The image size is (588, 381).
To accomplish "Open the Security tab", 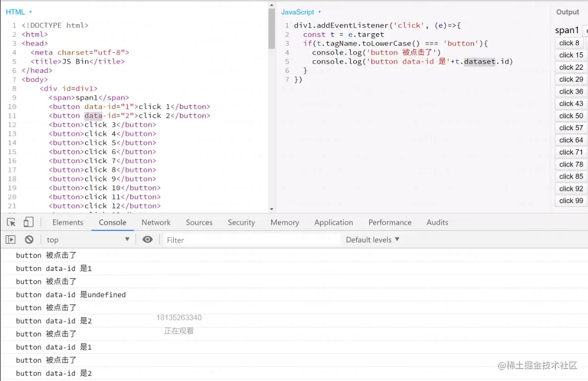I will pos(241,222).
